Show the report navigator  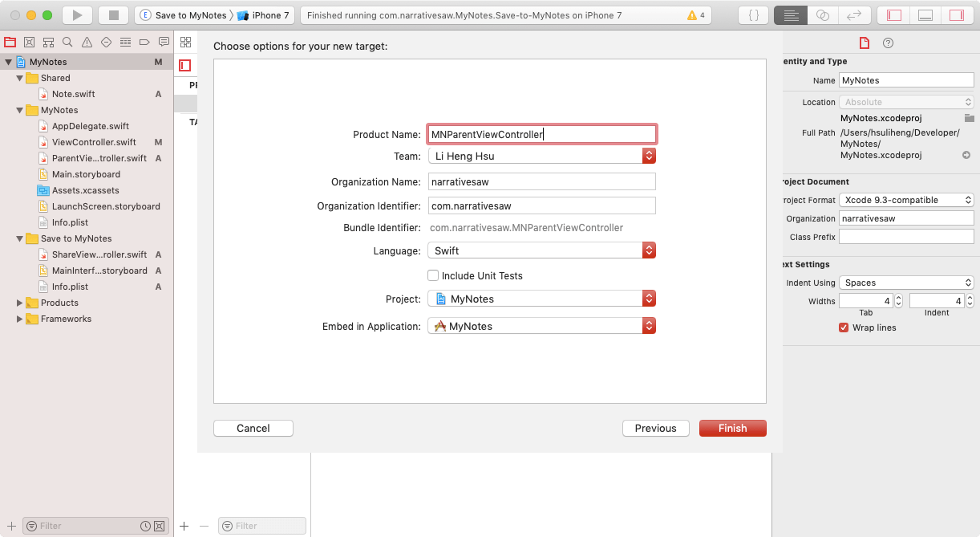164,42
